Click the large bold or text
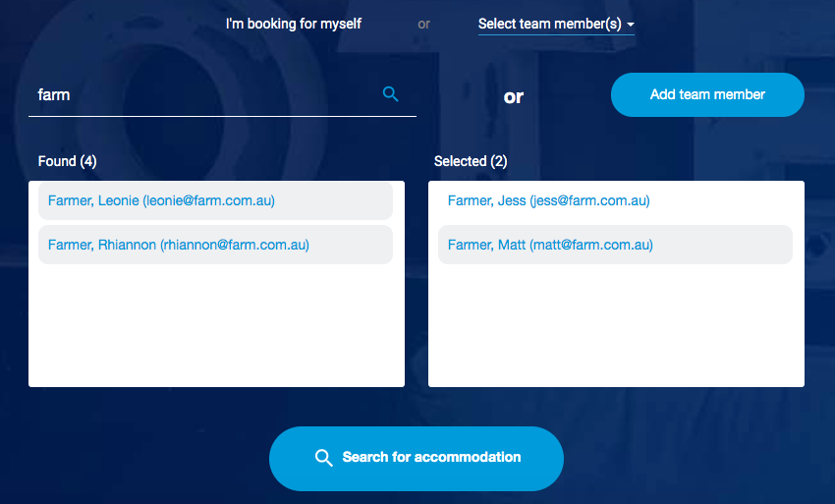This screenshot has width=835, height=504. click(x=514, y=96)
